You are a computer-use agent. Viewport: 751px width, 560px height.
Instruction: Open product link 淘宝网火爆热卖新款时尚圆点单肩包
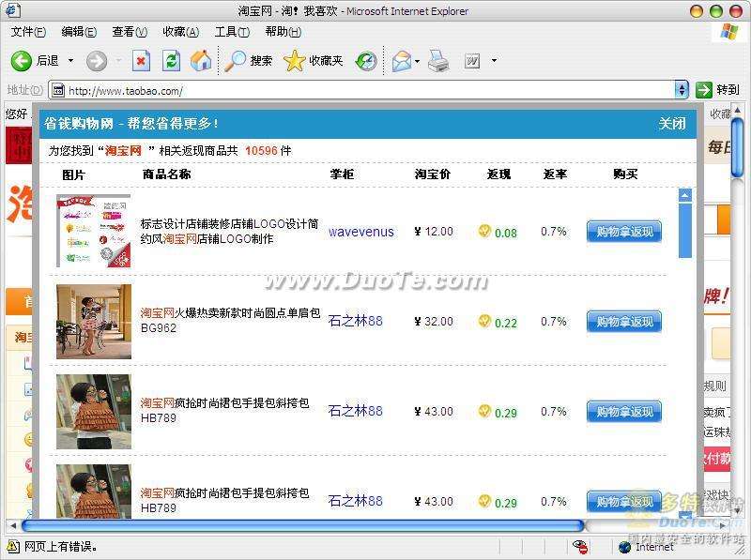[x=230, y=313]
